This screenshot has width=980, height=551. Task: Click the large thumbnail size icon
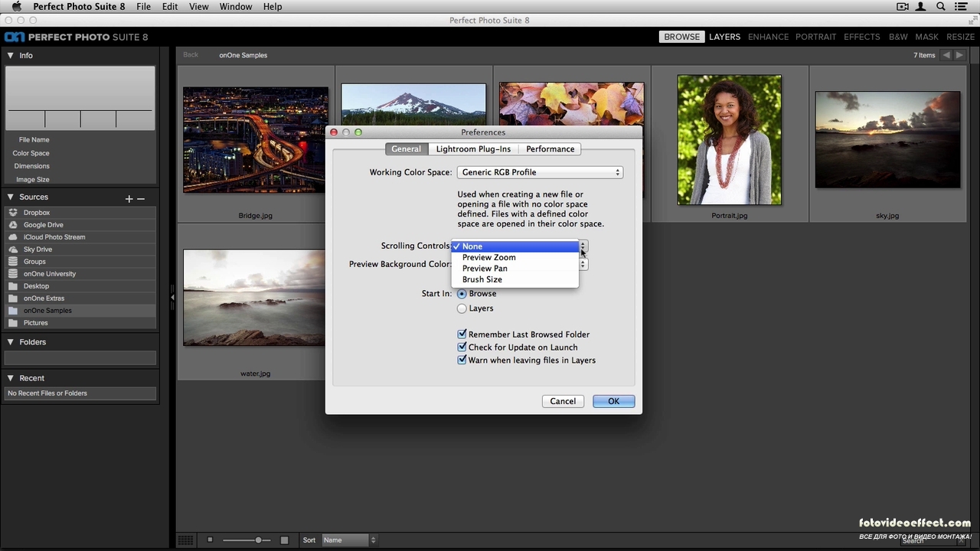[x=284, y=540]
